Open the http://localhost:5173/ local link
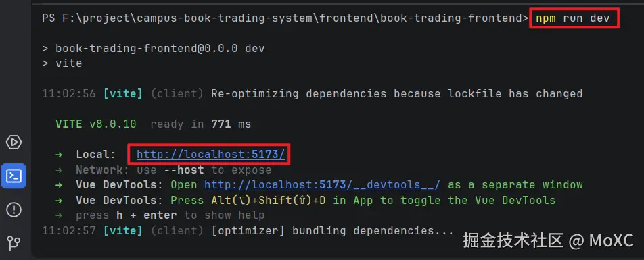The image size is (644, 260). coord(210,155)
